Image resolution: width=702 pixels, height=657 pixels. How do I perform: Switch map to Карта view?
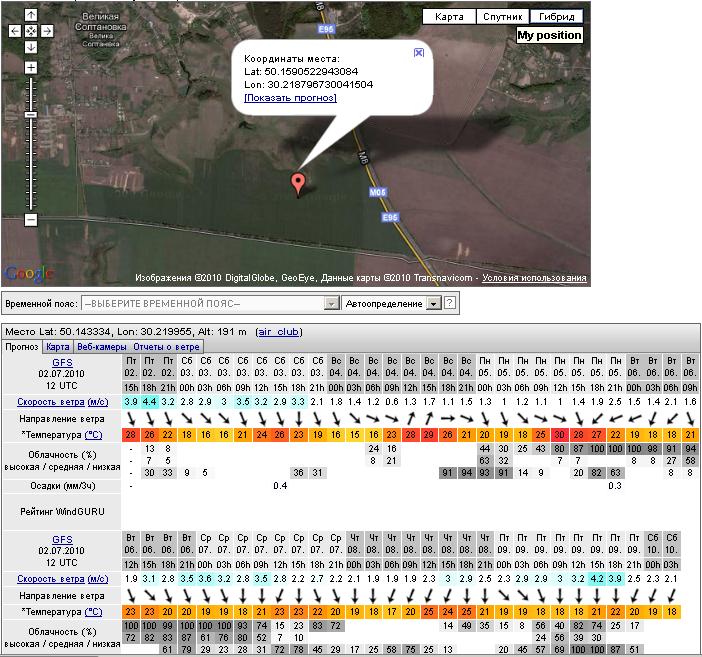449,17
